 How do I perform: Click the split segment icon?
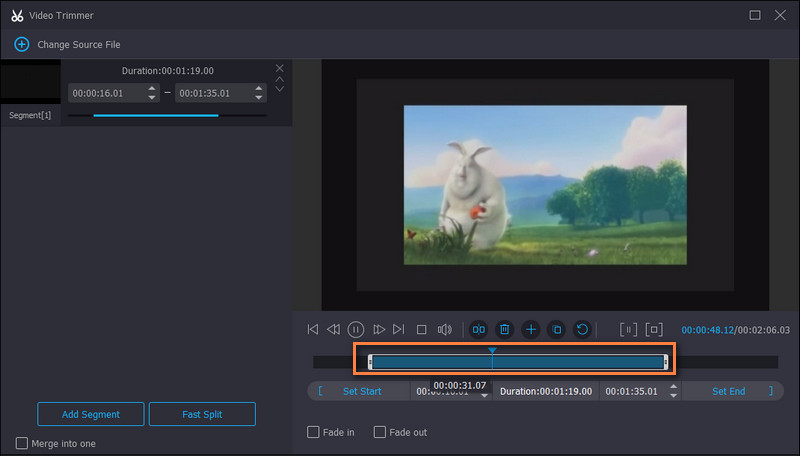(x=479, y=329)
